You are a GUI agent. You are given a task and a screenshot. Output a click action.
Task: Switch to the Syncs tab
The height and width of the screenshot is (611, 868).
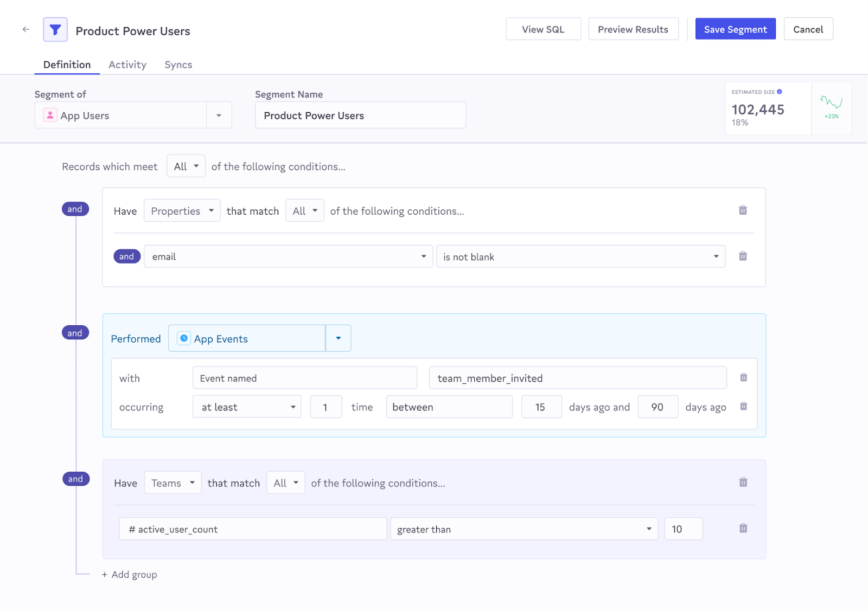178,65
